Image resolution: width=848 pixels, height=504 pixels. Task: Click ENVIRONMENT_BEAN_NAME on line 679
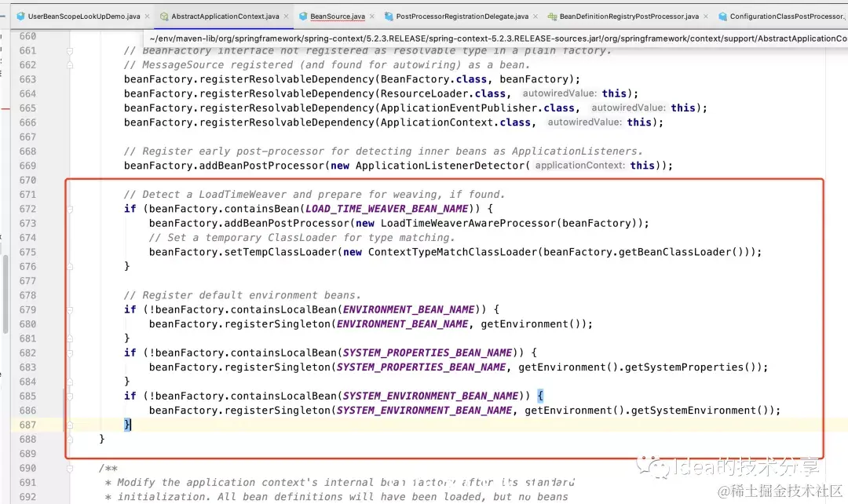click(x=408, y=310)
